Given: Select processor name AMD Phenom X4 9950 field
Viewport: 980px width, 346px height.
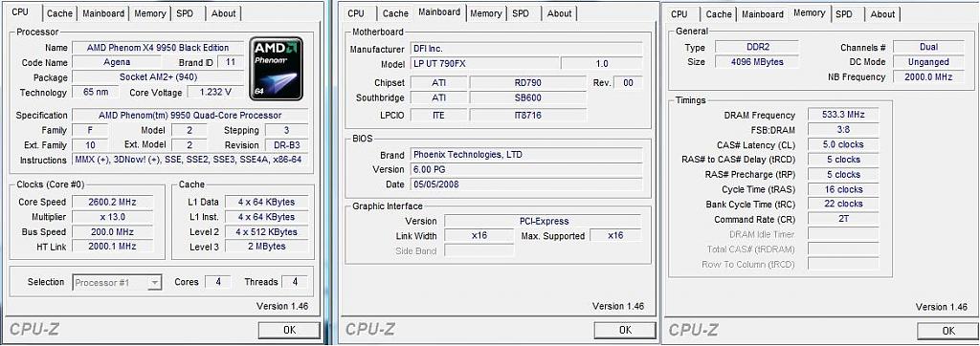Looking at the screenshot, I should [x=158, y=48].
